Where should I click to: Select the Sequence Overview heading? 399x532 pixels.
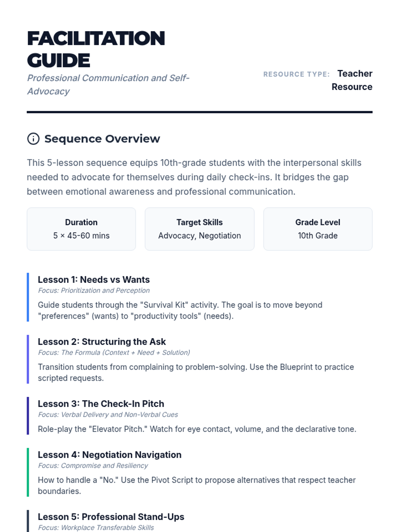tap(102, 139)
